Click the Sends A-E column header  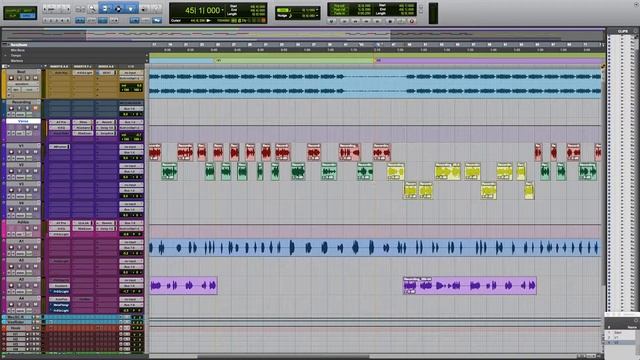[x=106, y=66]
